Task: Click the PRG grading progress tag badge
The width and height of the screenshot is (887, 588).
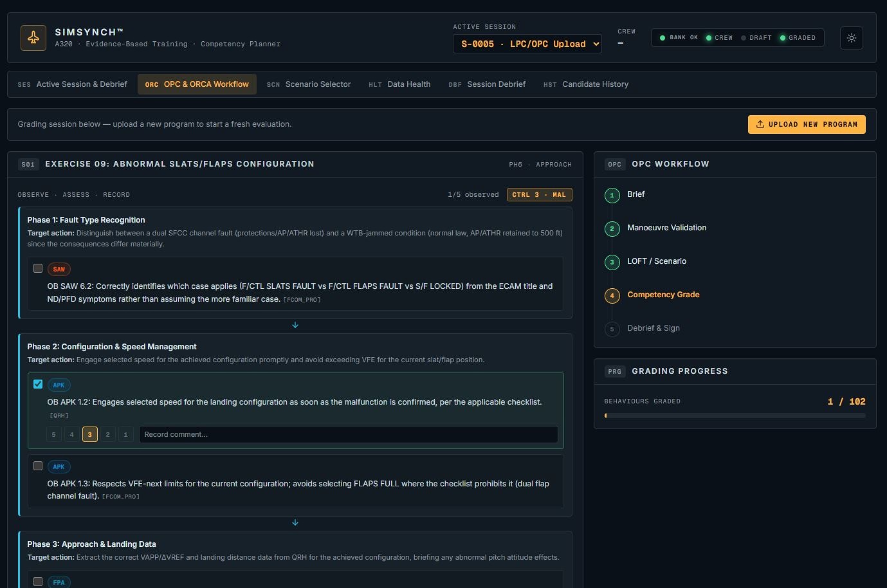Action: point(615,371)
